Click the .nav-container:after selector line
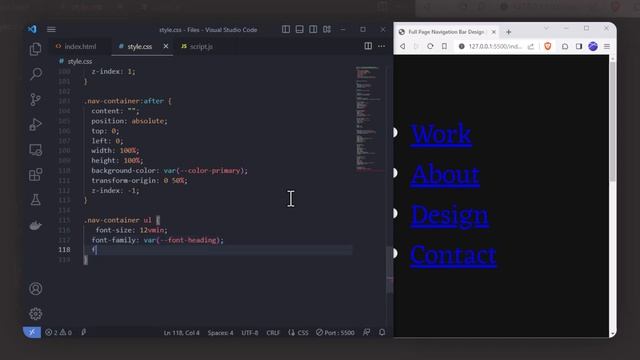640x360 pixels. click(128, 101)
